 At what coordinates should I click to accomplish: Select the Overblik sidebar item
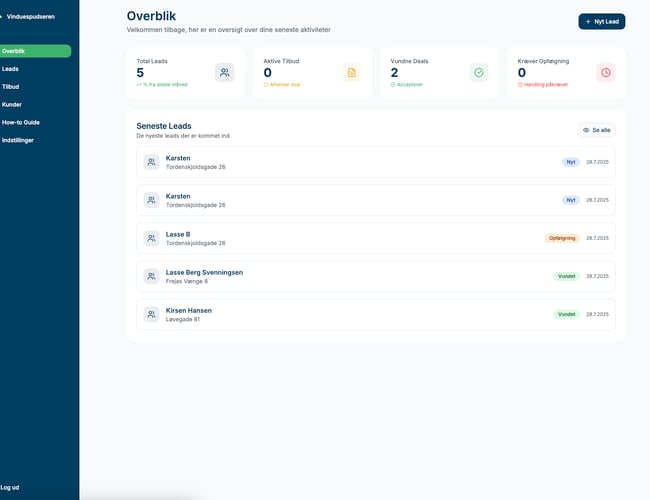tap(14, 51)
